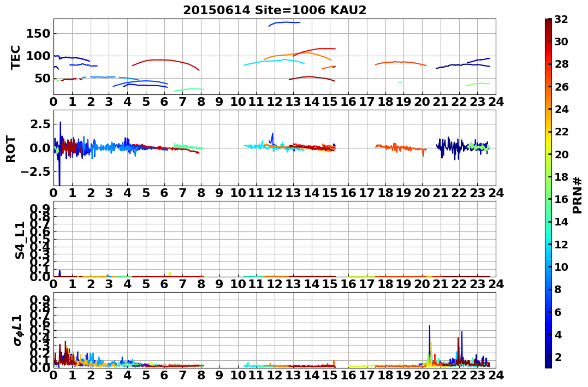
Task: Click the dark blue bottom of the PRN colorbar
Action: [x=548, y=365]
